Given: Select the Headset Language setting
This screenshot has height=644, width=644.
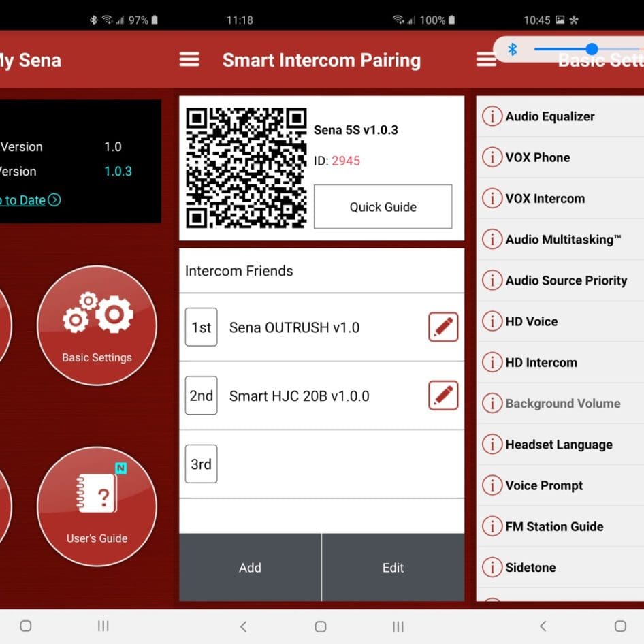Looking at the screenshot, I should [x=558, y=444].
